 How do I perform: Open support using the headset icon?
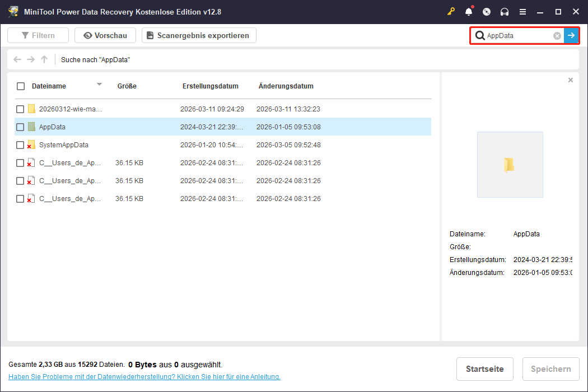point(504,11)
